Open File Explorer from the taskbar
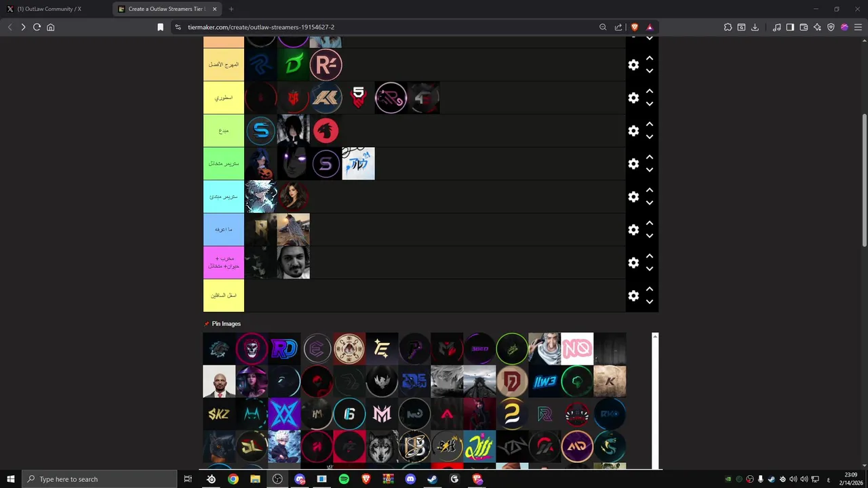The height and width of the screenshot is (488, 868). (255, 479)
